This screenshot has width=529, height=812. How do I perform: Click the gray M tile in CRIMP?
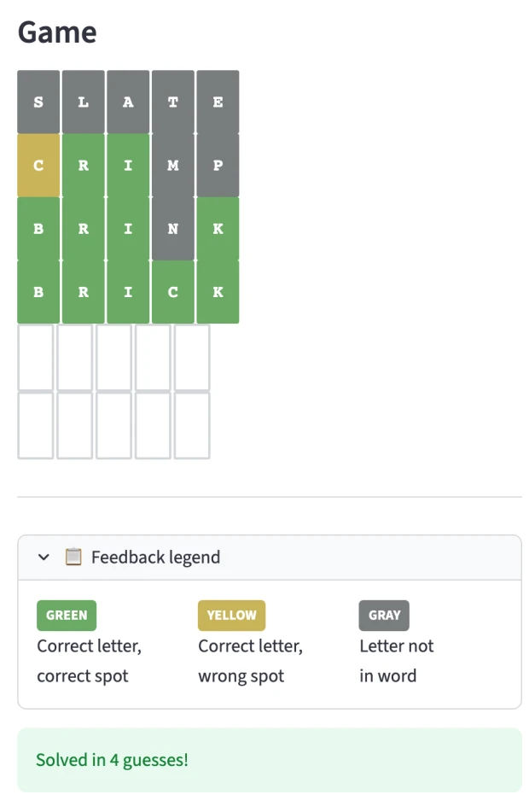(173, 165)
